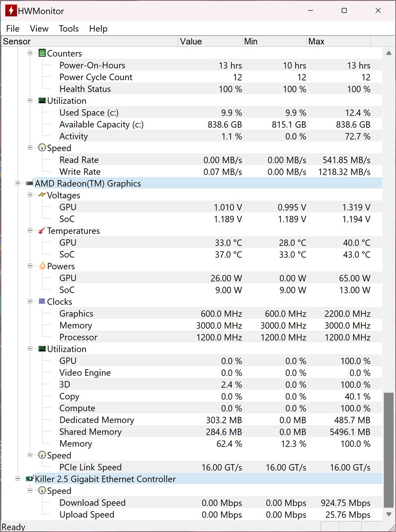The image size is (396, 532).
Task: Collapse the AMD Radeon(TM) Graphics node
Action: point(18,183)
